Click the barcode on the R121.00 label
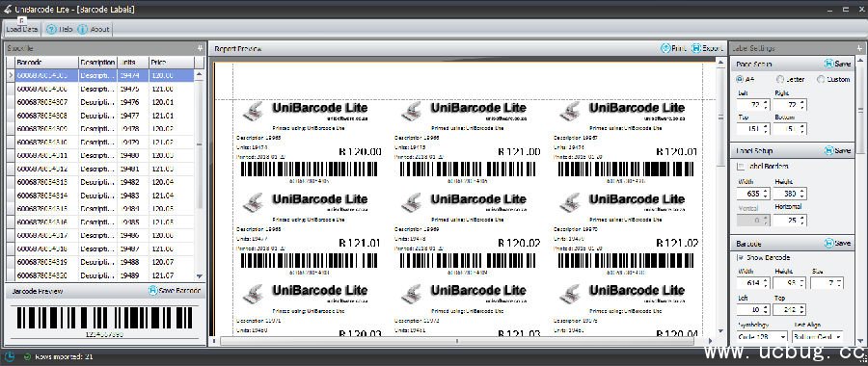 pyautogui.click(x=467, y=170)
